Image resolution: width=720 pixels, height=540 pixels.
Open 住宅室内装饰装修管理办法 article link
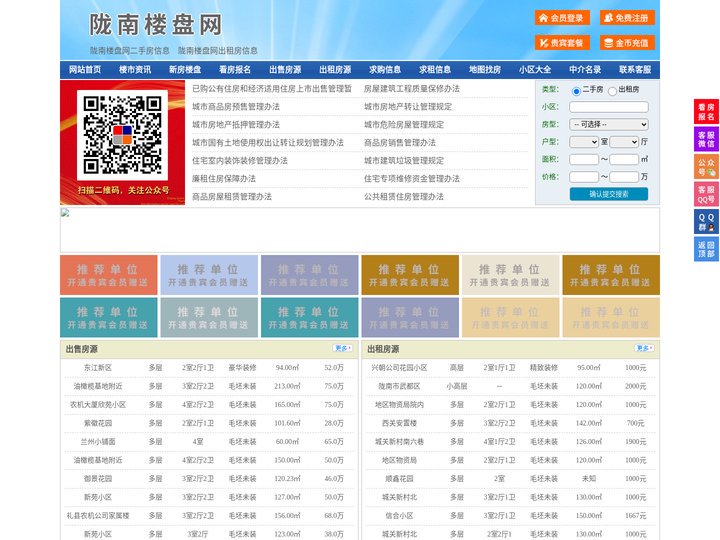[240, 161]
